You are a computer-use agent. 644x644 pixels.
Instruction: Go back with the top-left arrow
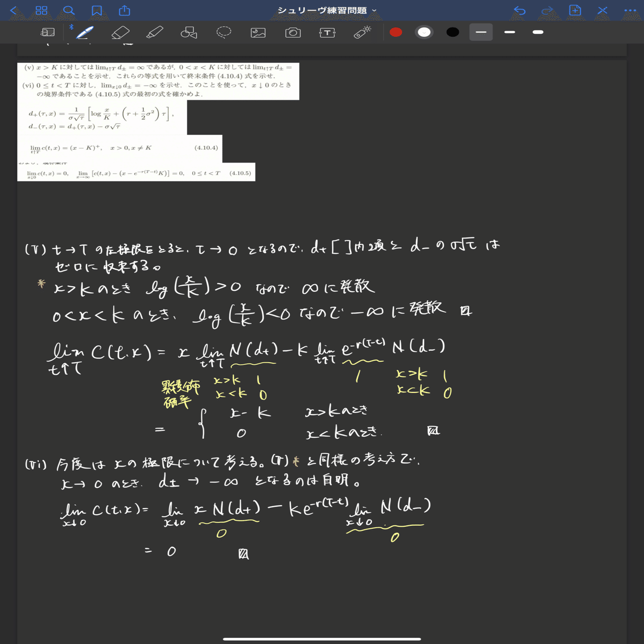tap(14, 10)
